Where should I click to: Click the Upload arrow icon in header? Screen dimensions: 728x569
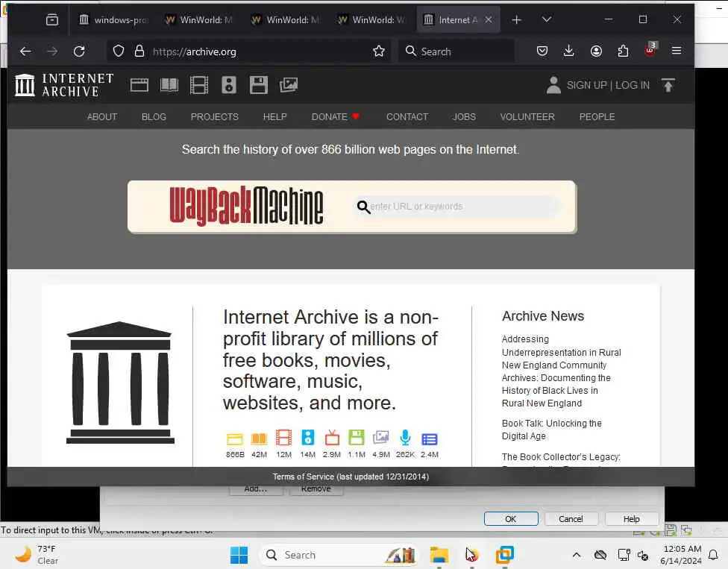click(668, 86)
